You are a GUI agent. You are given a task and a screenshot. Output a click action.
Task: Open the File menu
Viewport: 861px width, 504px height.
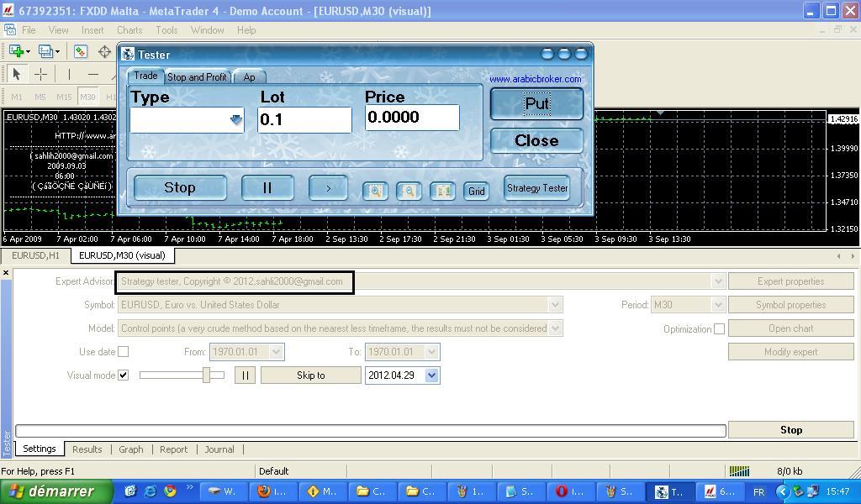coord(29,29)
